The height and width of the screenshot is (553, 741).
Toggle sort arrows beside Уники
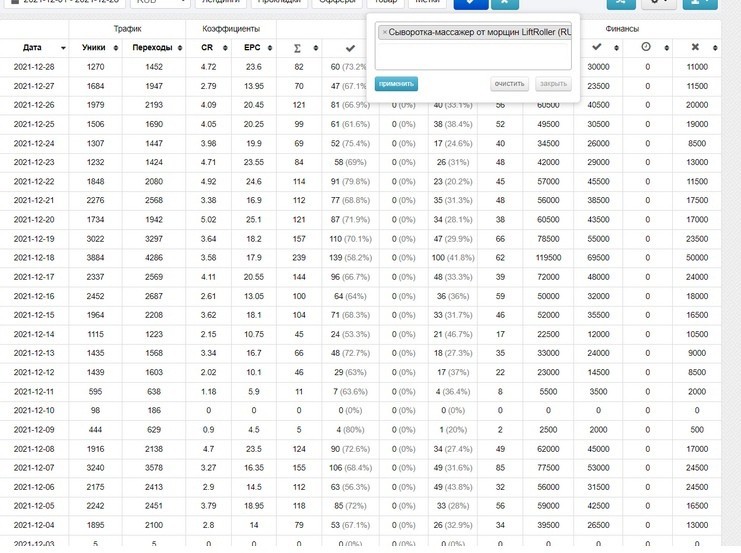116,48
